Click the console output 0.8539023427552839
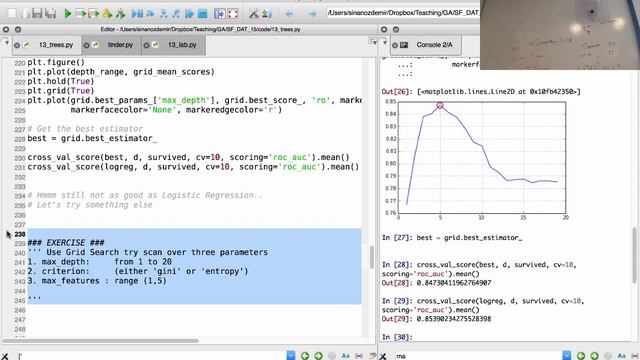 pos(454,319)
